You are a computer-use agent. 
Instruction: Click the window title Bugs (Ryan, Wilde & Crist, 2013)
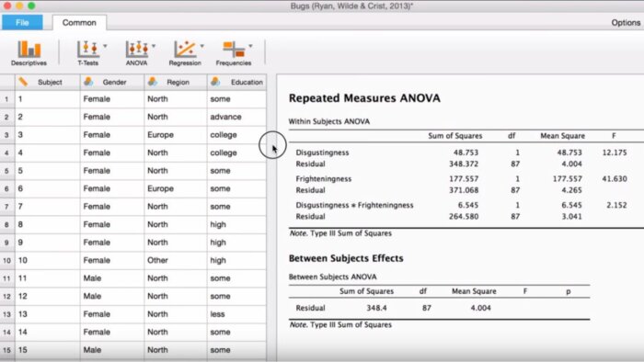coord(351,6)
